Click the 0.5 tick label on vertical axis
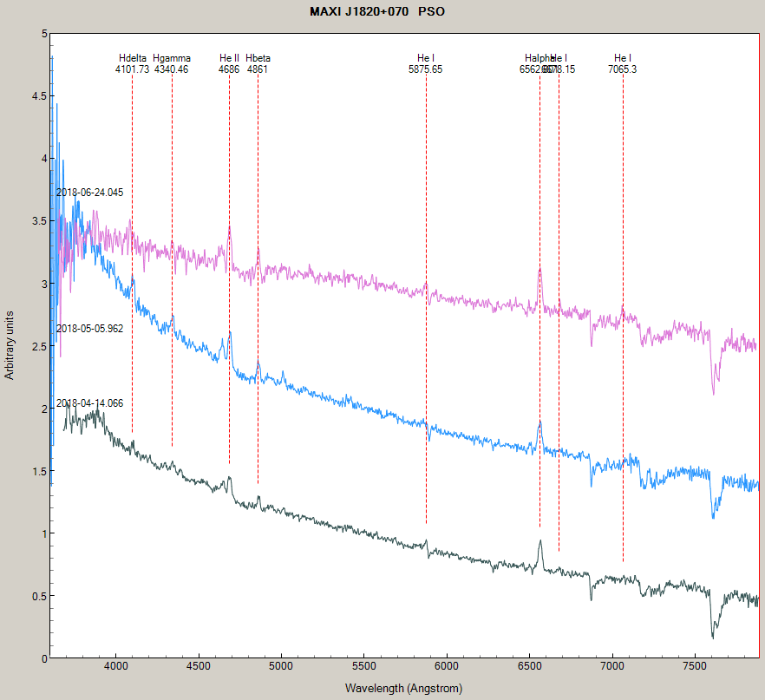The width and height of the screenshot is (765, 700). tap(40, 596)
